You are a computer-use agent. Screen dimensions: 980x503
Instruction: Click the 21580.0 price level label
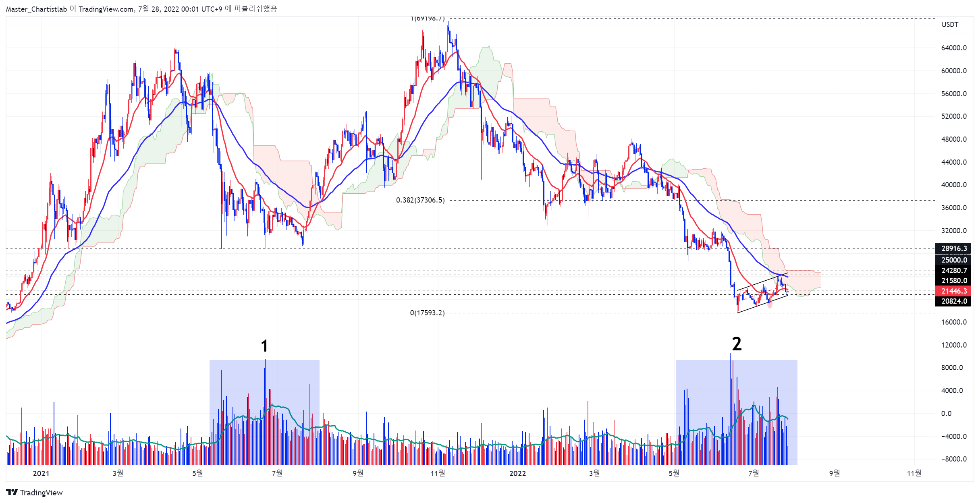953,280
